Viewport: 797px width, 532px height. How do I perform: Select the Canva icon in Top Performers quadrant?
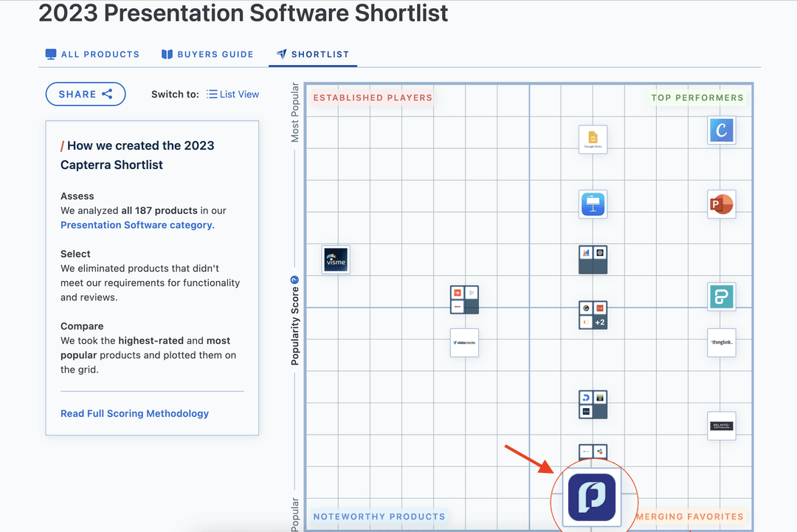tap(721, 131)
